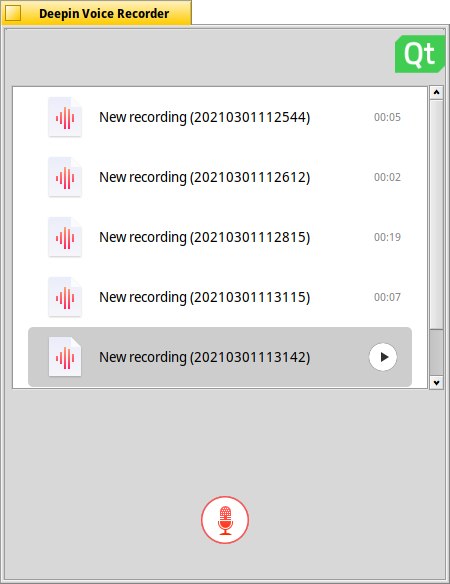
Task: Click the 00:07 duration label
Action: 387,297
